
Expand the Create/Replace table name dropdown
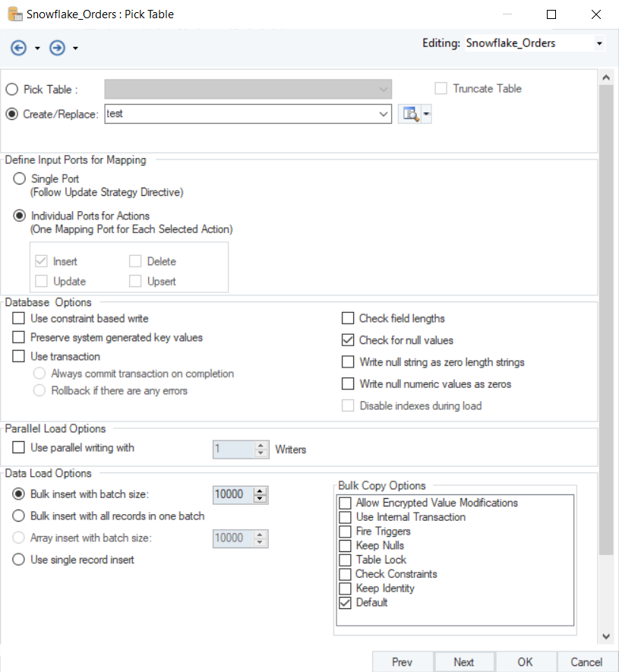[x=383, y=114]
